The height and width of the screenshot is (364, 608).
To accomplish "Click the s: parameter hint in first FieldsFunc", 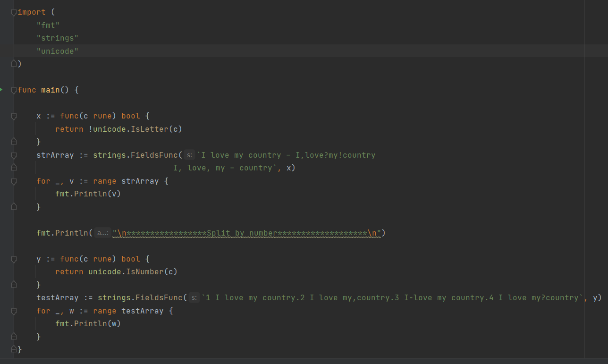I will [x=189, y=155].
